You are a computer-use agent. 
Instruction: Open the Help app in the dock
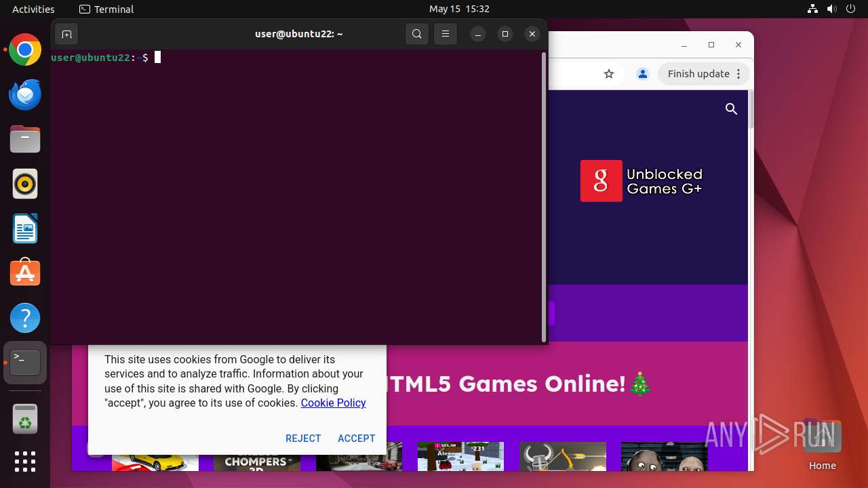pyautogui.click(x=25, y=317)
